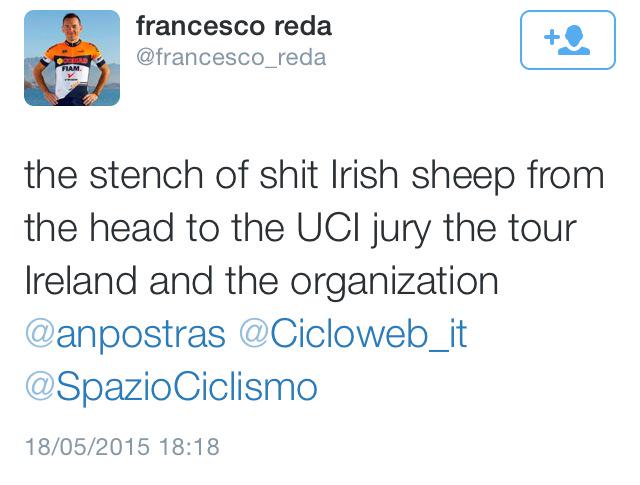Click the @francesco_reda handle
Image resolution: width=640 pixels, height=485 pixels.
(230, 58)
